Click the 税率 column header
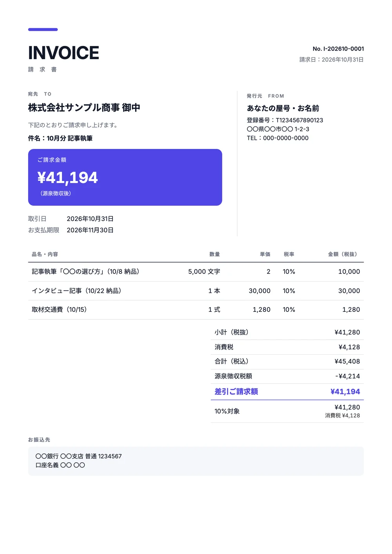The width and height of the screenshot is (392, 554). (x=289, y=254)
